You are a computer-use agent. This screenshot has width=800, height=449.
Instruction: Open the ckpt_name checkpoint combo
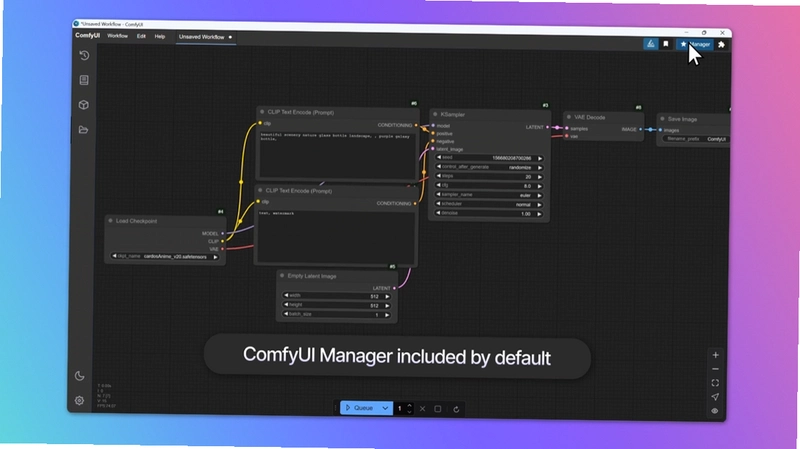[165, 257]
